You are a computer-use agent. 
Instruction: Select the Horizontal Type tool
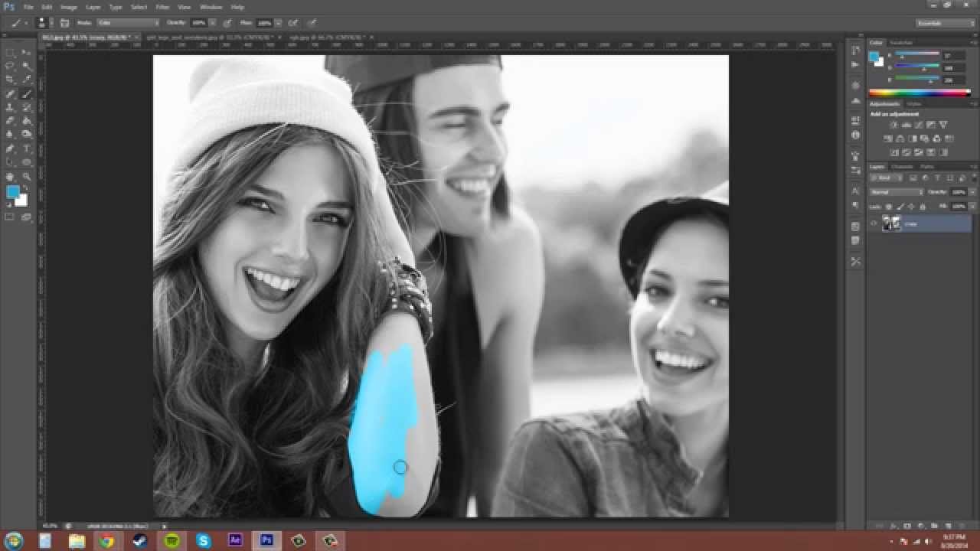pos(27,148)
